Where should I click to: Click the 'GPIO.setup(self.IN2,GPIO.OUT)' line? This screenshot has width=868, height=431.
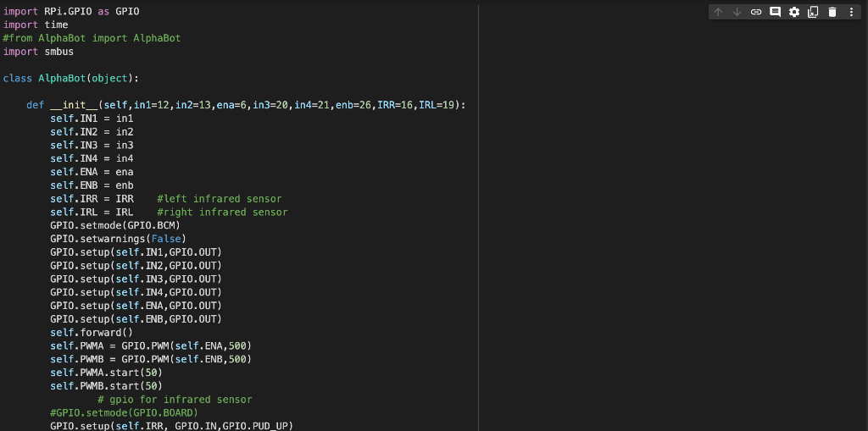click(136, 266)
